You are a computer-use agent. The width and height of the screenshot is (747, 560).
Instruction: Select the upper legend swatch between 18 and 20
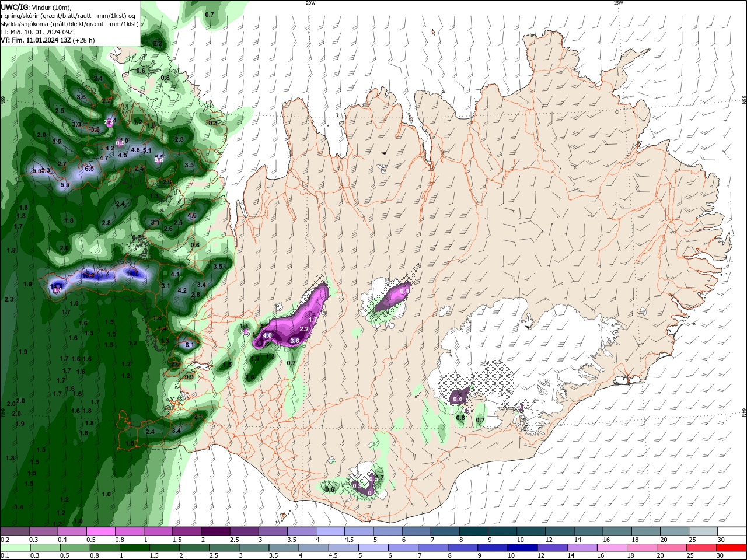[645, 531]
